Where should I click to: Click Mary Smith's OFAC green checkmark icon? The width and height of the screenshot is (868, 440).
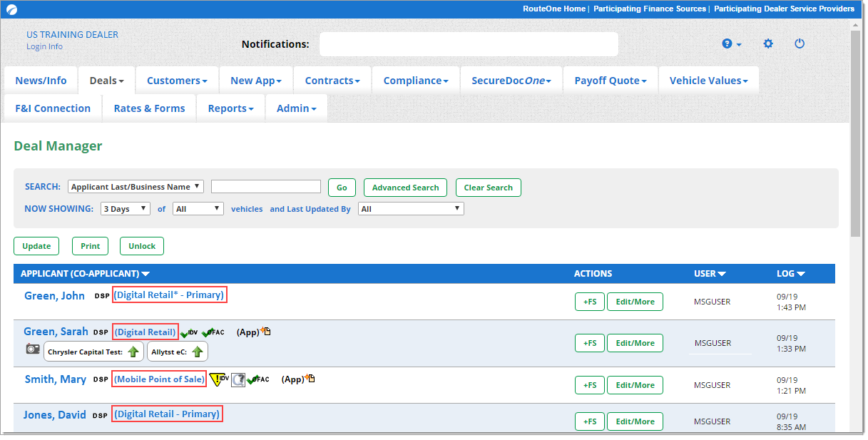[258, 379]
